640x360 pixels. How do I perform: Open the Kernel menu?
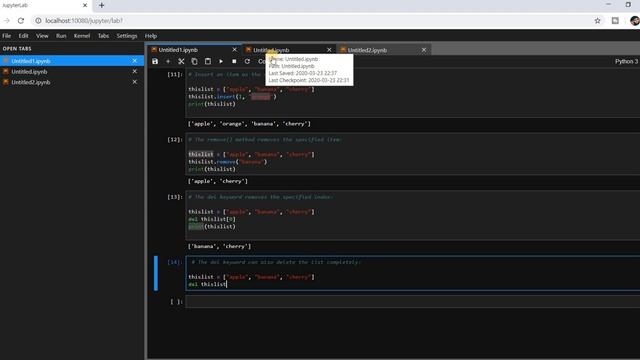click(x=82, y=36)
